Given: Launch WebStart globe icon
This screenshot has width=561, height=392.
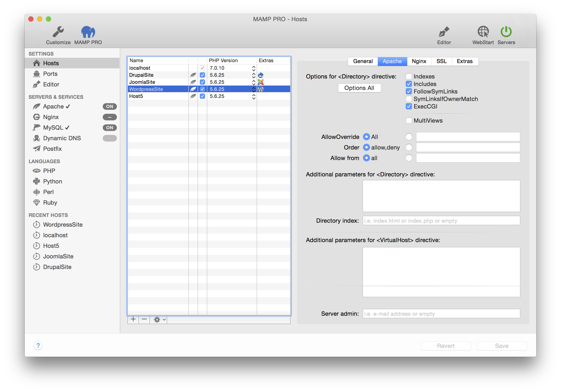Looking at the screenshot, I should pyautogui.click(x=483, y=32).
